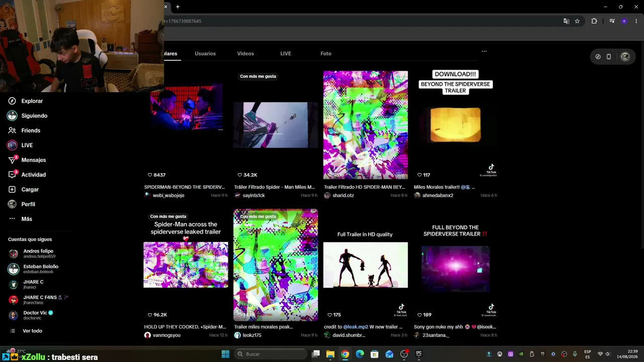Open File Explorer from the taskbar

tap(331, 354)
